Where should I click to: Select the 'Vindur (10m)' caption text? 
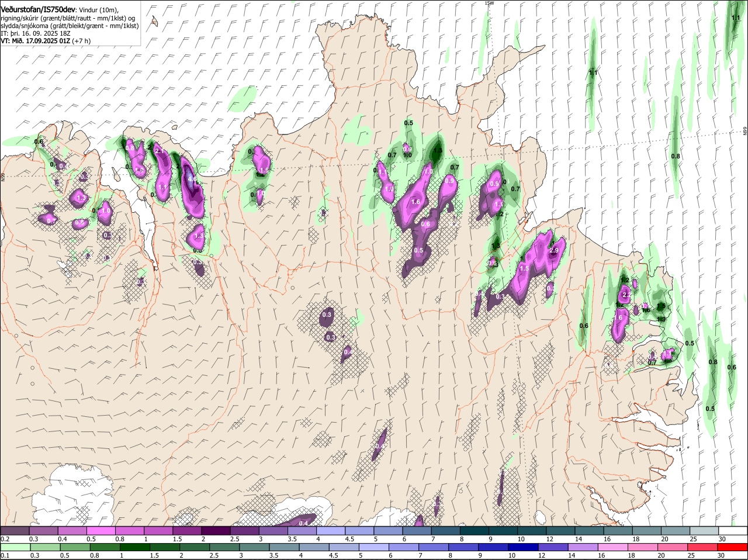coord(98,10)
